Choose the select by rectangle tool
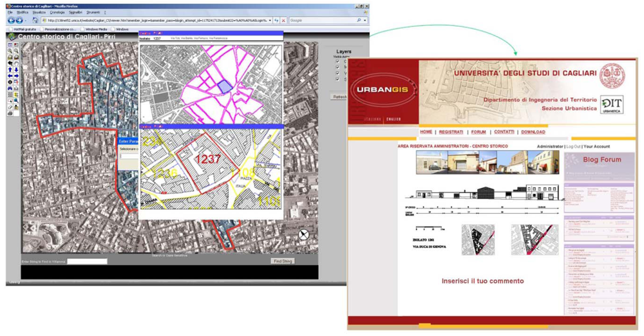Screen dimensions: 644x336 (x=10, y=100)
